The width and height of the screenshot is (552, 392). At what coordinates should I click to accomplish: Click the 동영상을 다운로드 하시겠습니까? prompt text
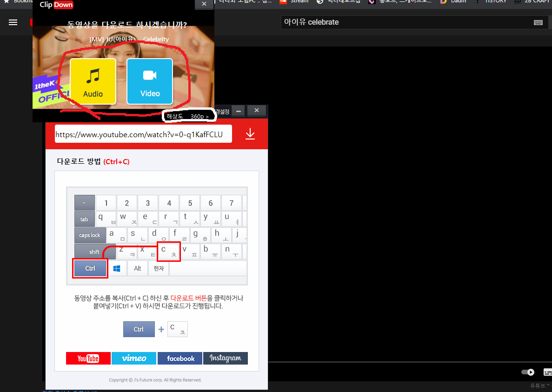[127, 25]
